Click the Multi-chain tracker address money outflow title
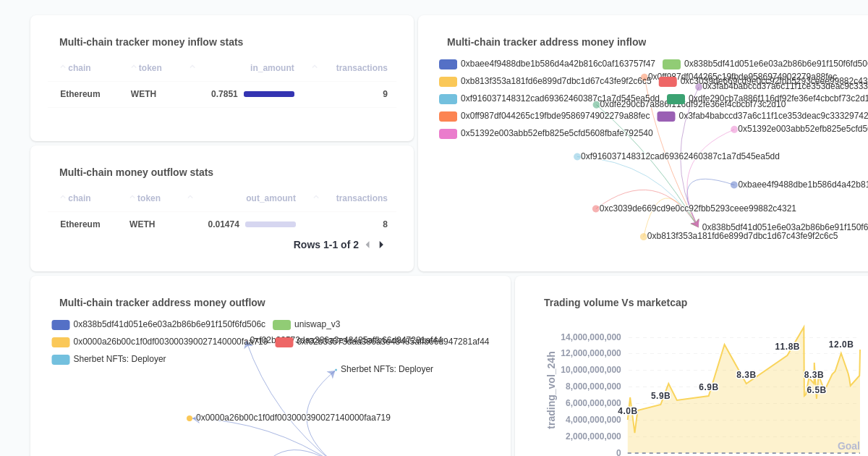Viewport: 868px width, 456px height. 162,303
